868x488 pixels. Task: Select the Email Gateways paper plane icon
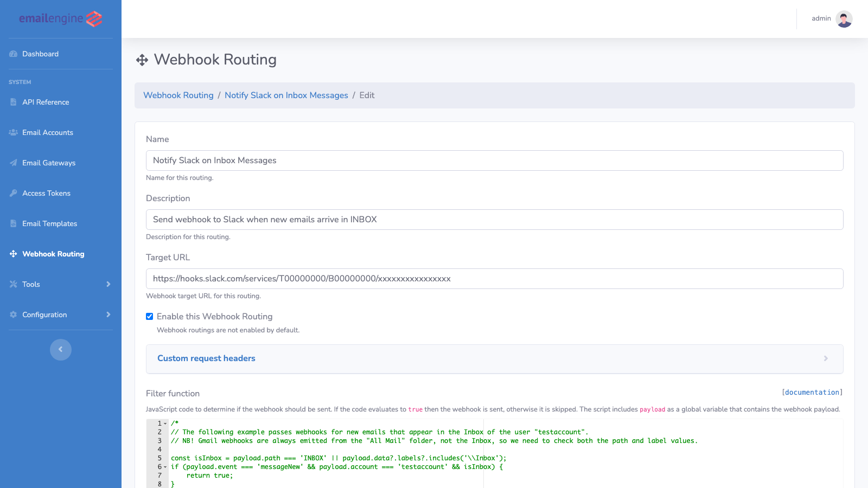12,163
